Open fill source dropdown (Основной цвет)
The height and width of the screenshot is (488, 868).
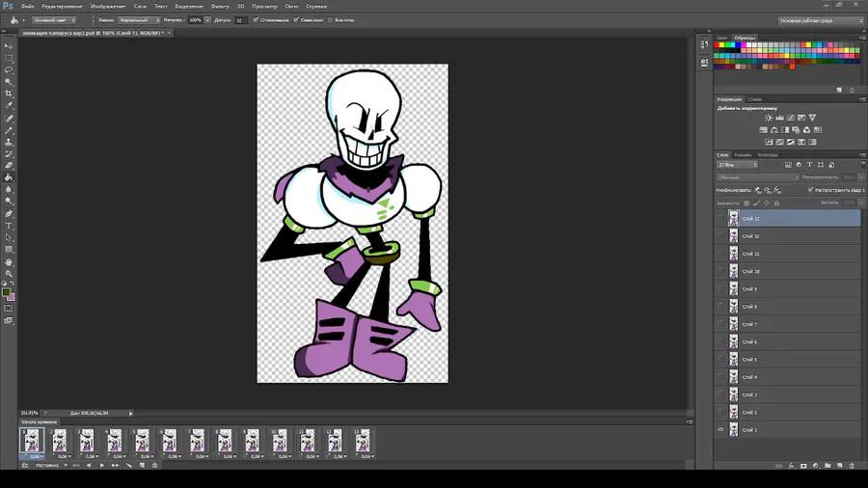(54, 20)
